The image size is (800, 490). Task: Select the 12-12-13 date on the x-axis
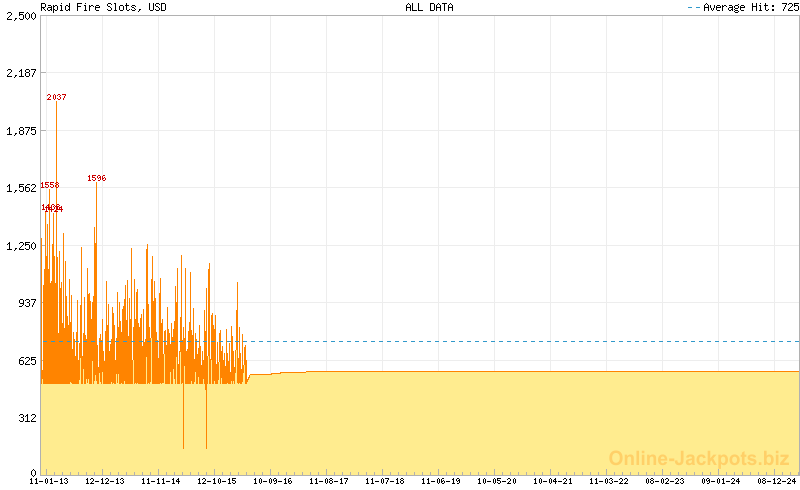[105, 481]
